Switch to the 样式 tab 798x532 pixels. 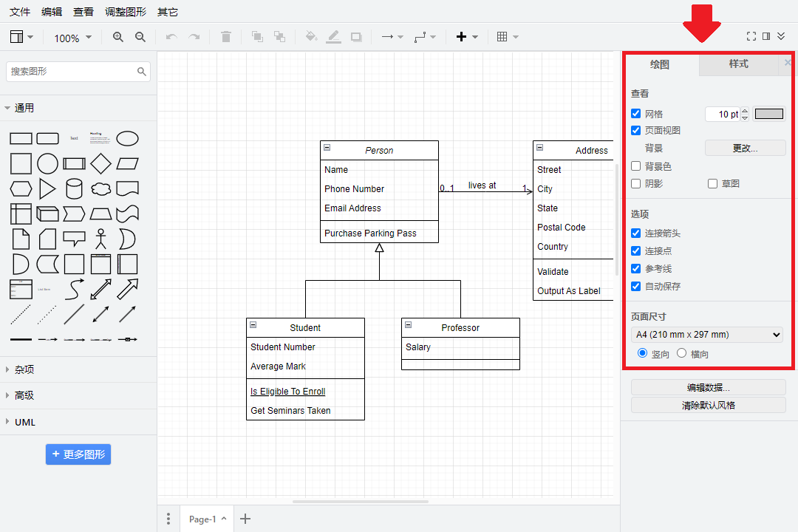coord(738,64)
